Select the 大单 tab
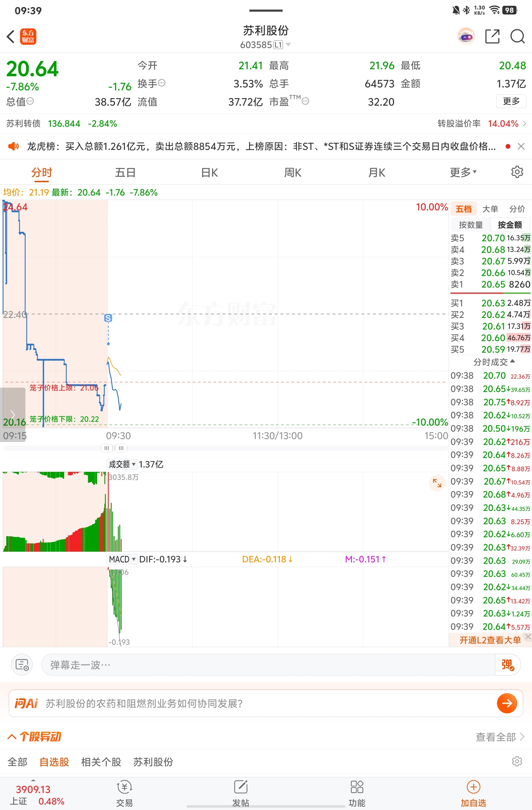This screenshot has width=532, height=810. pos(490,209)
